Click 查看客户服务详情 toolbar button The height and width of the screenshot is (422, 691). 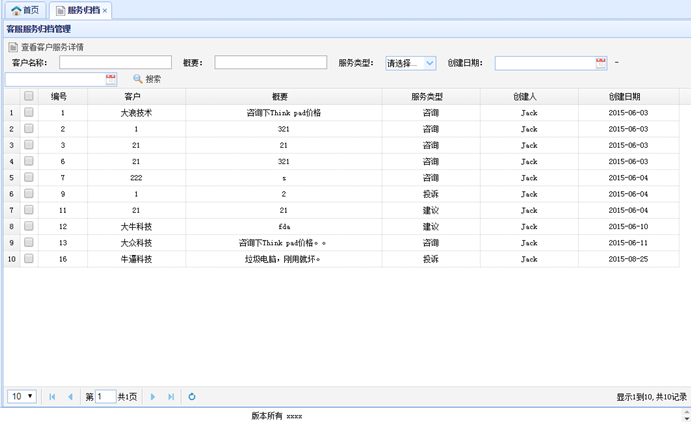pos(46,47)
